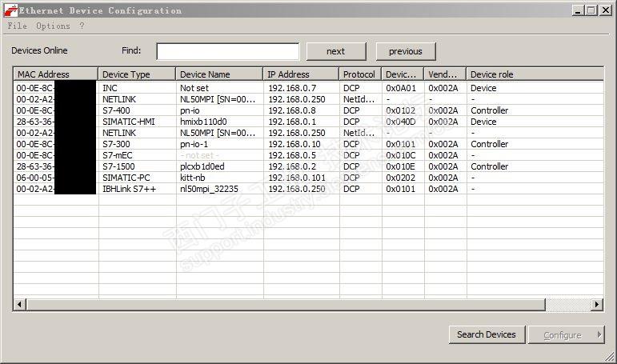Select the S7-400 device row

[309, 110]
